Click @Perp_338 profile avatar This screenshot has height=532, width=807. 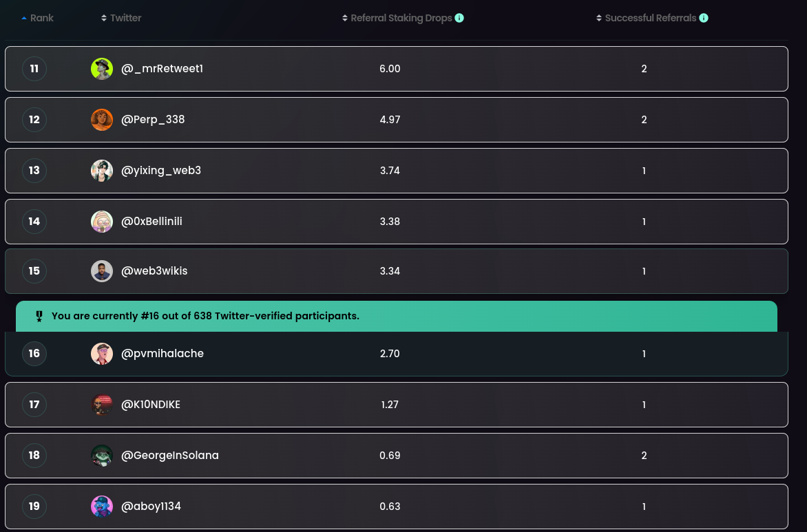click(102, 120)
